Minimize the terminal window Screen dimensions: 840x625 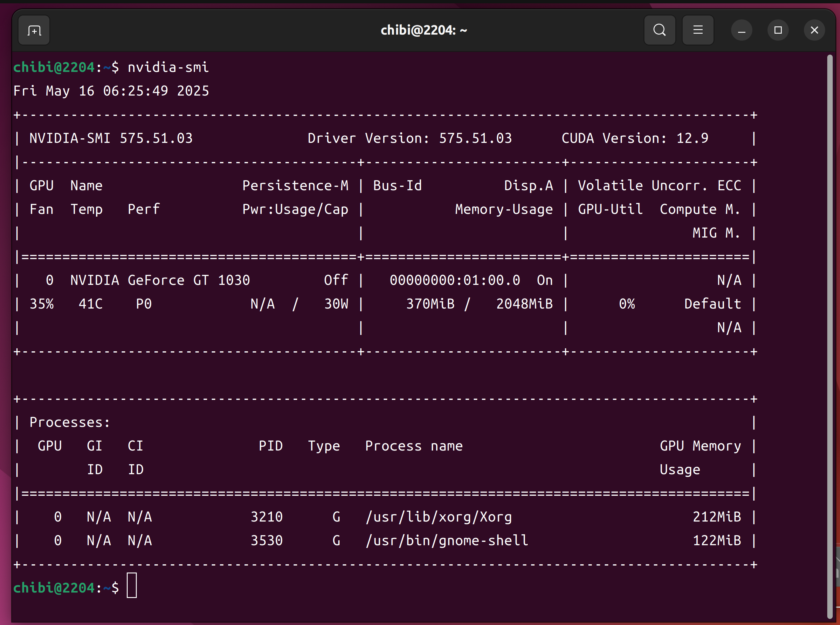coord(741,30)
